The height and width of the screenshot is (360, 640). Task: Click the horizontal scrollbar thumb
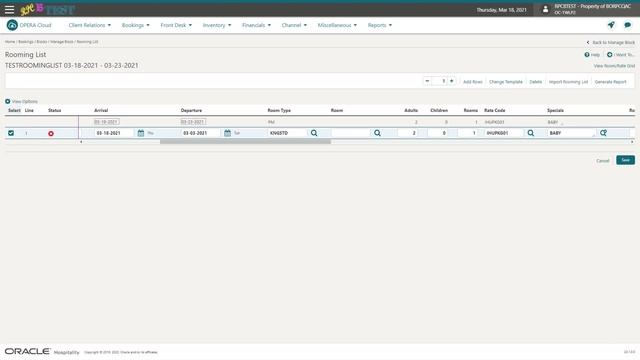click(245, 142)
